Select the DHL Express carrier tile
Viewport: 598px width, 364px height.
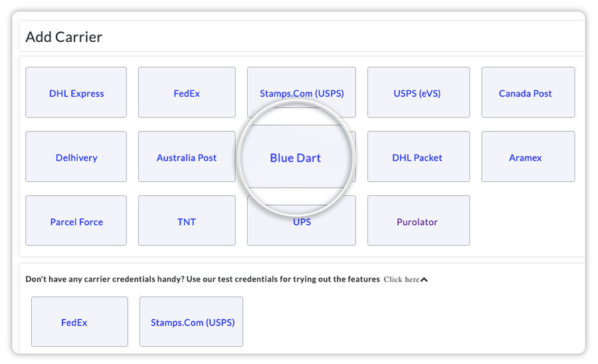[x=76, y=92]
